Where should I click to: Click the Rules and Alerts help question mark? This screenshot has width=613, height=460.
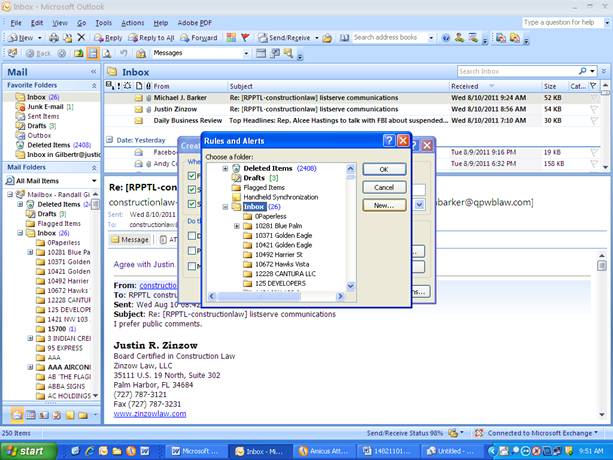point(388,141)
